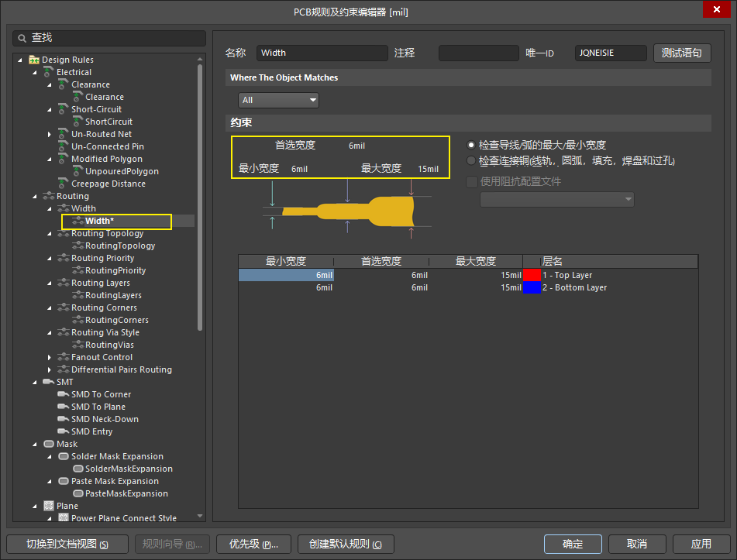Screen dimensions: 737x560
Task: Click the 名称 input field containing Width
Action: [x=322, y=53]
